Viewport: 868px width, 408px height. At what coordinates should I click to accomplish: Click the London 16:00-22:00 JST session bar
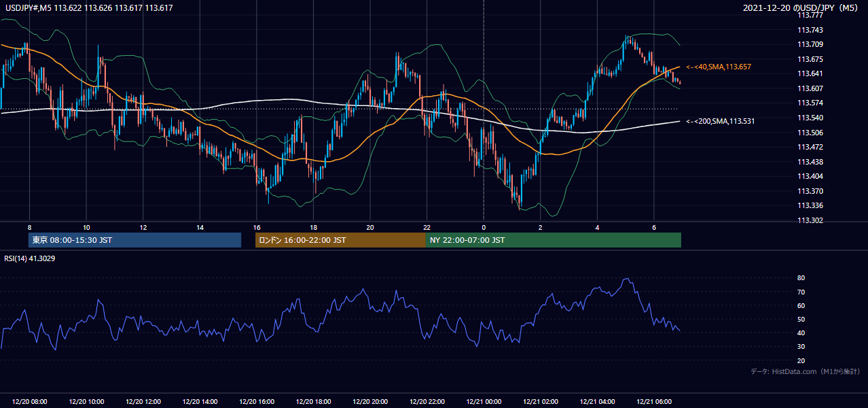pyautogui.click(x=340, y=240)
